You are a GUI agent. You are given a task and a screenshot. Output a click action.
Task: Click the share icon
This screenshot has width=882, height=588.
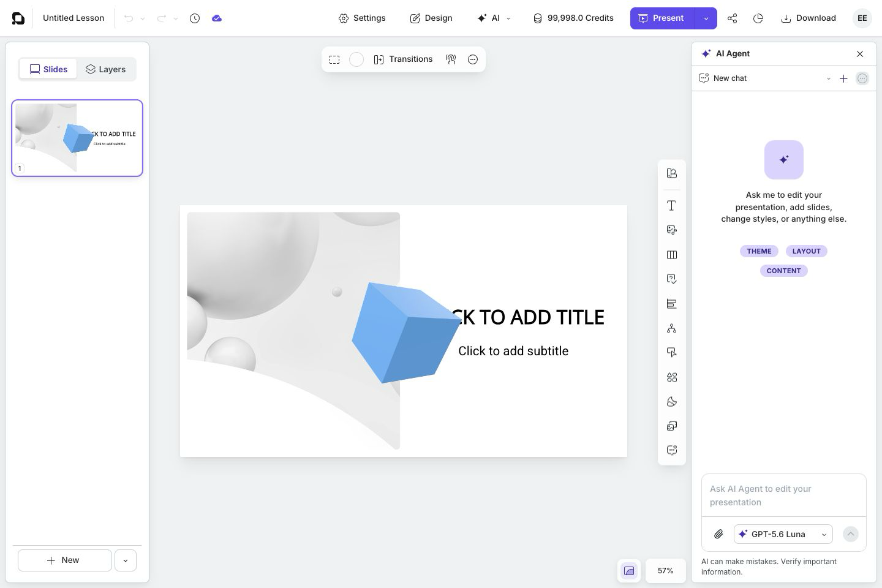[732, 18]
